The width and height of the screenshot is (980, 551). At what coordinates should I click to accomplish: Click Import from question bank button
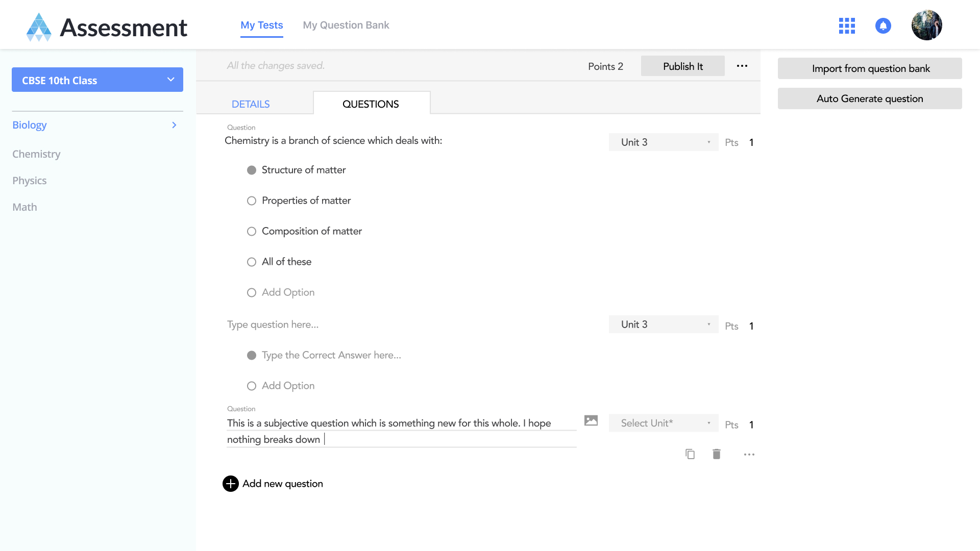pyautogui.click(x=870, y=68)
